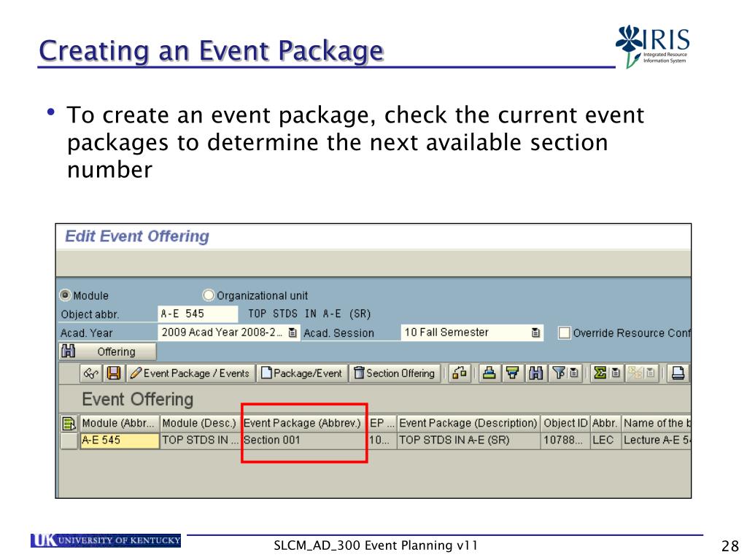
Task: Click the Section Offering delete button
Action: point(395,373)
